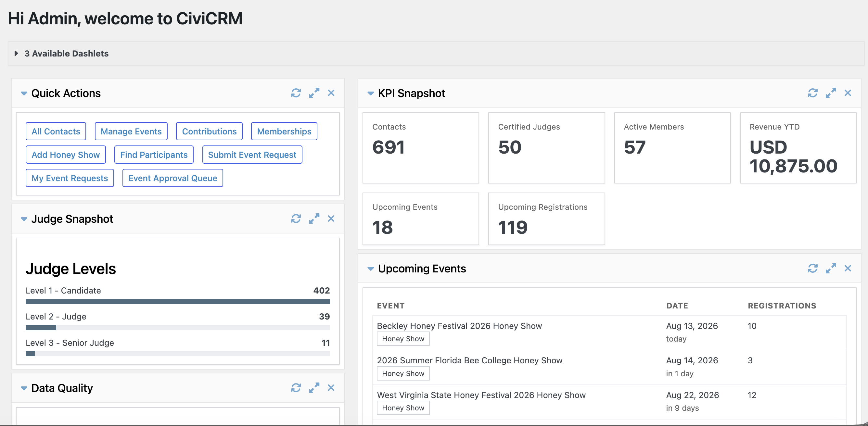
Task: Click the Upcoming Registrations KPI card
Action: [546, 219]
